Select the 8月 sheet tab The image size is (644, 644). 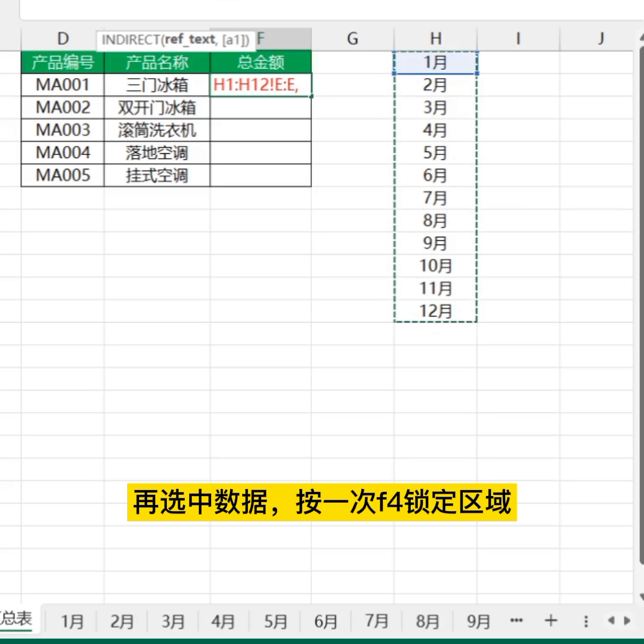[x=428, y=621]
